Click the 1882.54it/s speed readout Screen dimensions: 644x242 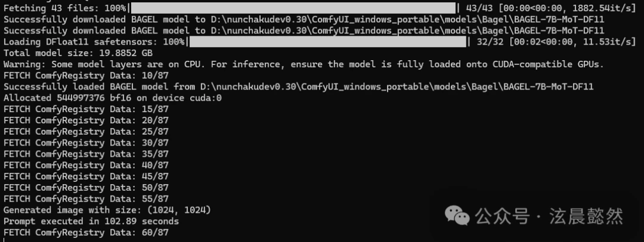601,8
